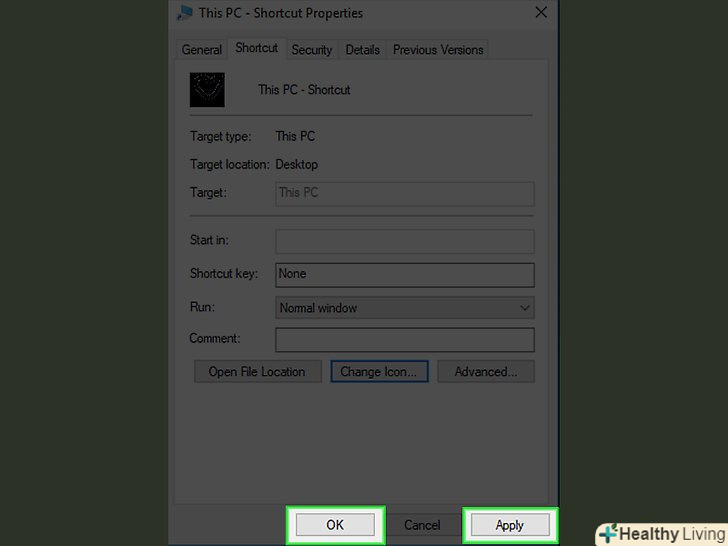Screen dimensions: 728x546
Task: Click the Cancel button
Action: (422, 525)
